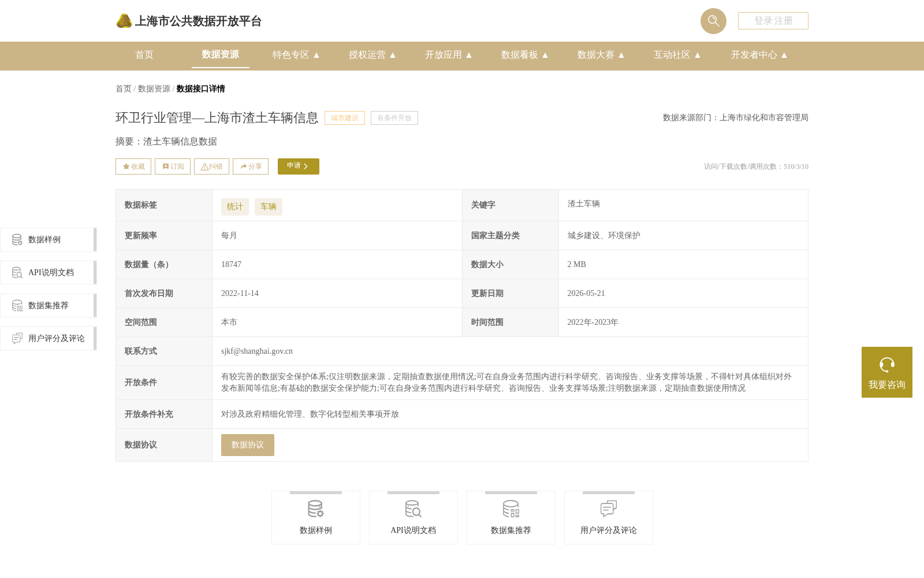Expand the 授权运营 menu arrow

393,55
